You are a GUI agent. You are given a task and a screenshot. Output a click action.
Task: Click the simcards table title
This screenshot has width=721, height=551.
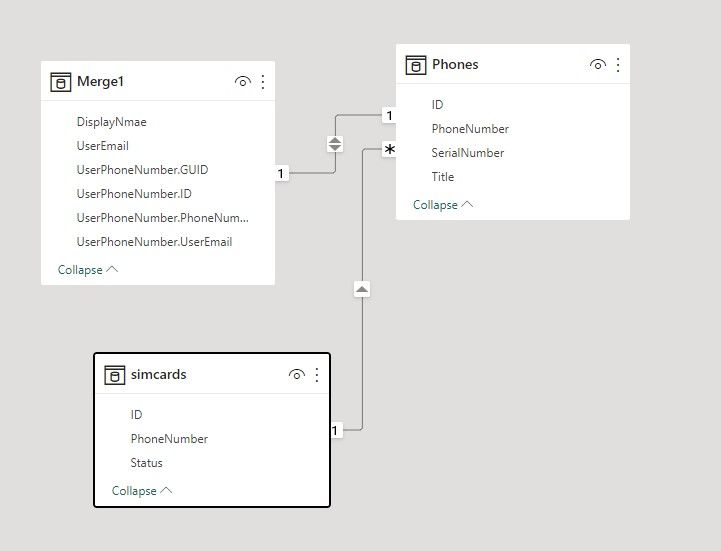coord(159,374)
